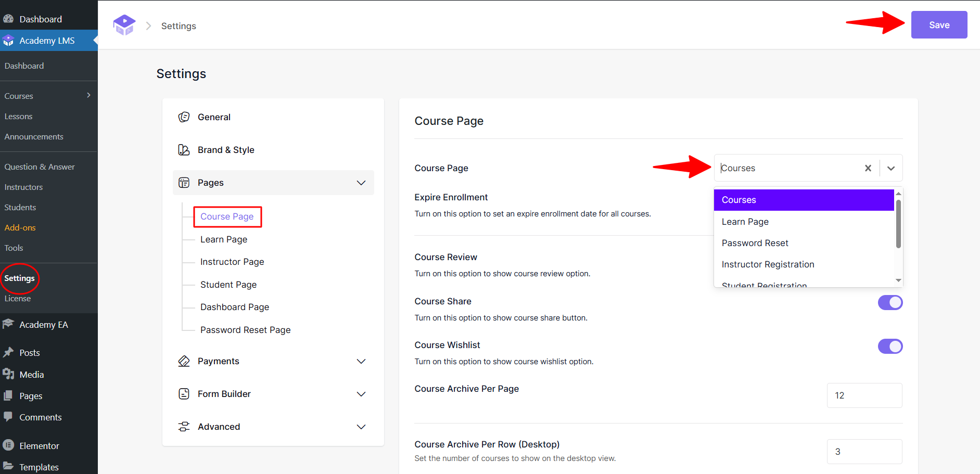This screenshot has height=474, width=980.
Task: Select the Brand & Style paintbrush icon
Action: click(x=184, y=149)
